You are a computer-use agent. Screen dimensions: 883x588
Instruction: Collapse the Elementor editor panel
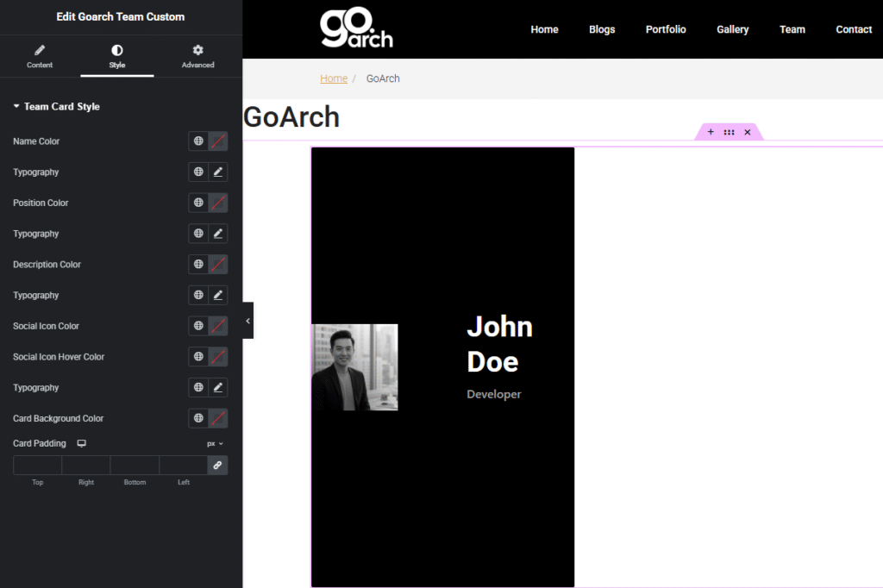click(247, 321)
